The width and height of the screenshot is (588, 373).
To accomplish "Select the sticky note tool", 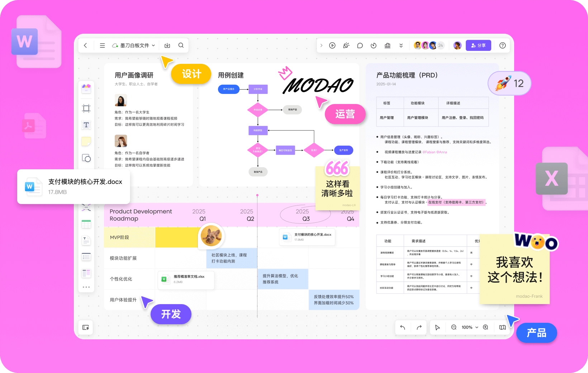I will [x=86, y=141].
